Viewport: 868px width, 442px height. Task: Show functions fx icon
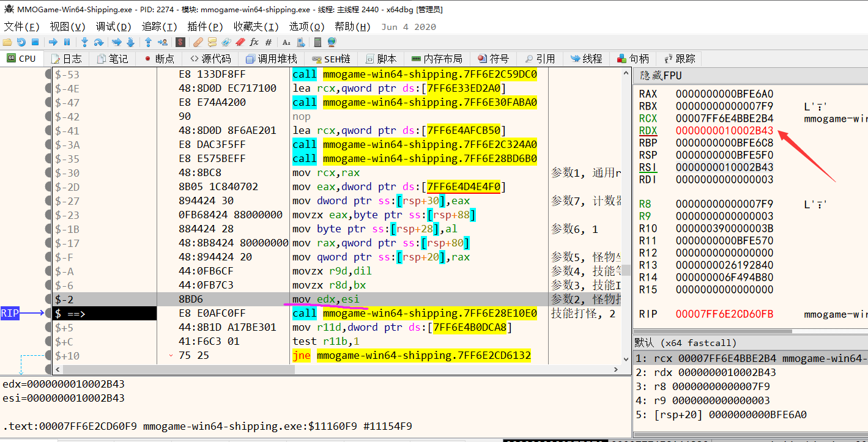pyautogui.click(x=254, y=42)
